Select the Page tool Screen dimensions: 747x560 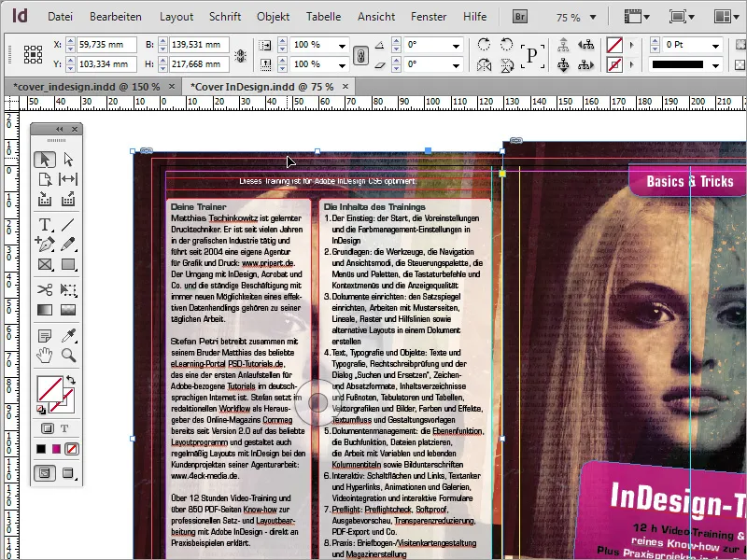(45, 179)
